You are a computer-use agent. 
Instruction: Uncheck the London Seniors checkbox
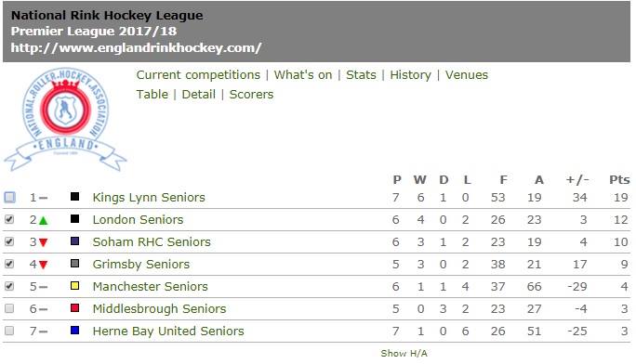(9, 219)
